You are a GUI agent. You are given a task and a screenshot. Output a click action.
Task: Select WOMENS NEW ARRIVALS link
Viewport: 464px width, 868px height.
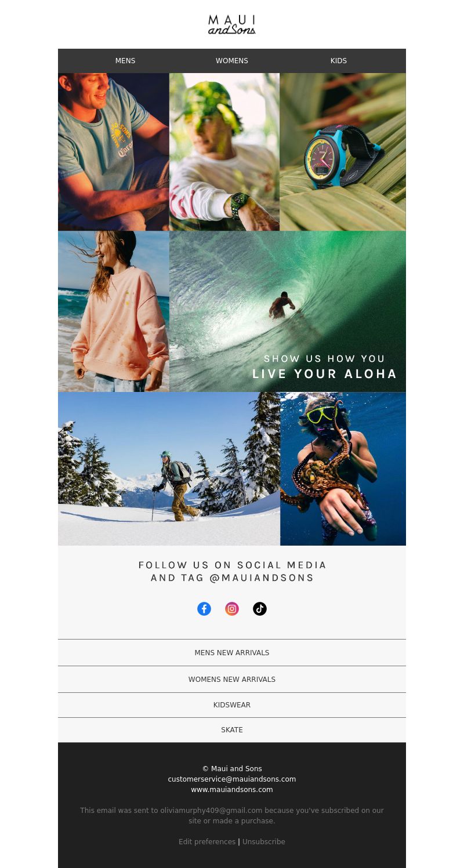232,680
